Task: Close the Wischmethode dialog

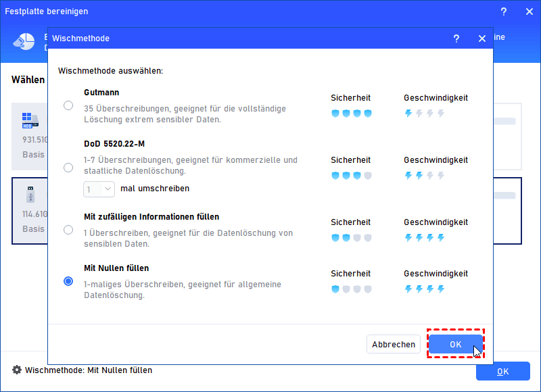Action: point(482,39)
